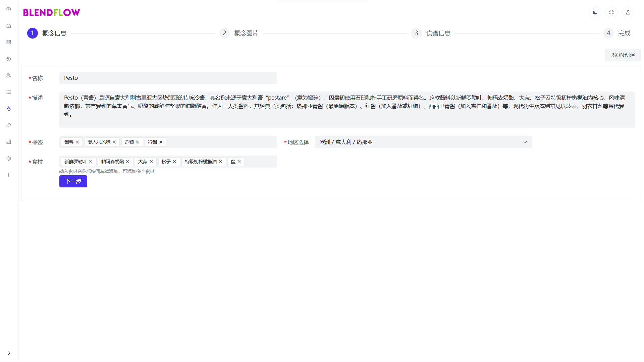Click the 名称 input field
The height and width of the screenshot is (362, 644).
pos(168,78)
